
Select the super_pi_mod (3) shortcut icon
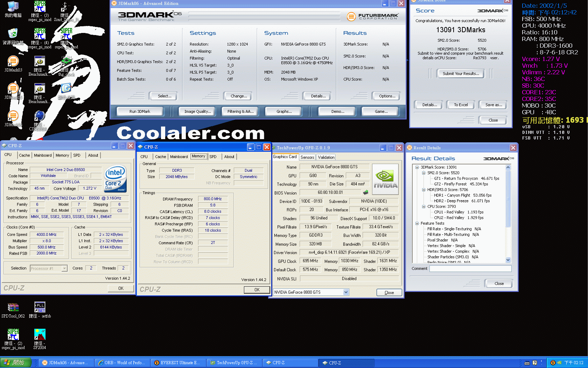point(40,11)
